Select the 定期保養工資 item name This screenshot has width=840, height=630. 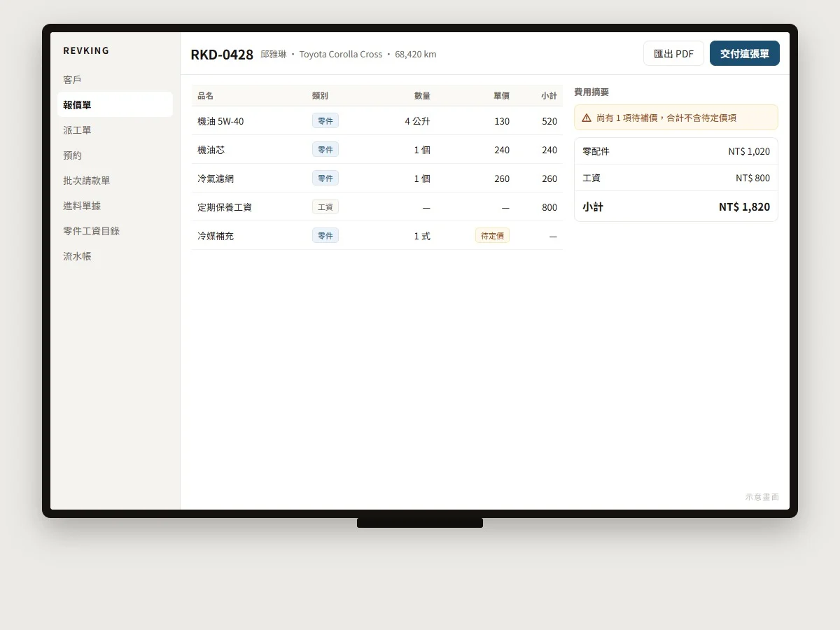coord(225,207)
